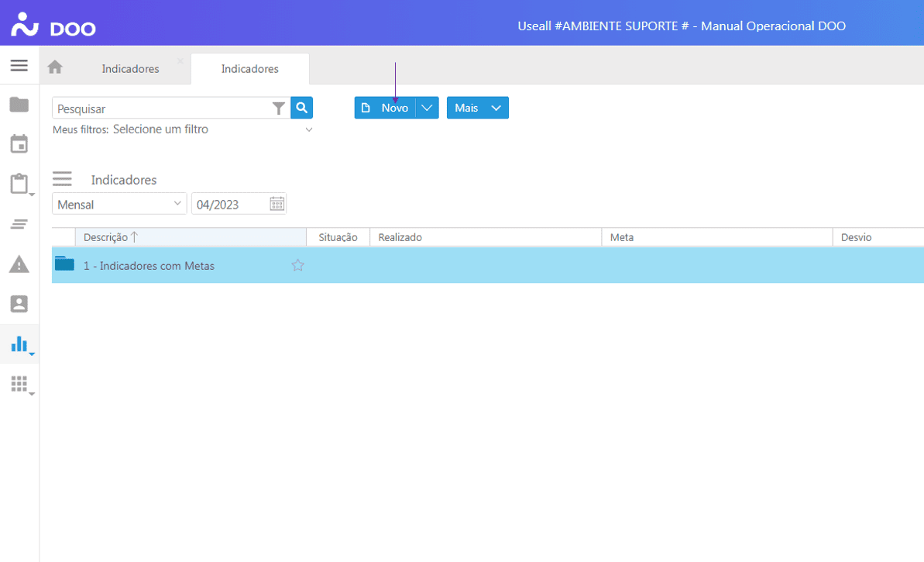Select the bar chart indicators sidebar icon

click(x=19, y=344)
